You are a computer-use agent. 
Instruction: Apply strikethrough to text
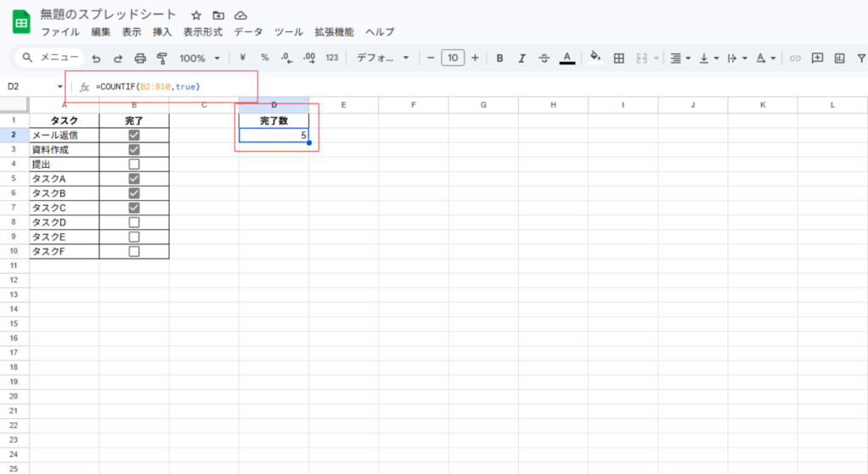(x=544, y=59)
